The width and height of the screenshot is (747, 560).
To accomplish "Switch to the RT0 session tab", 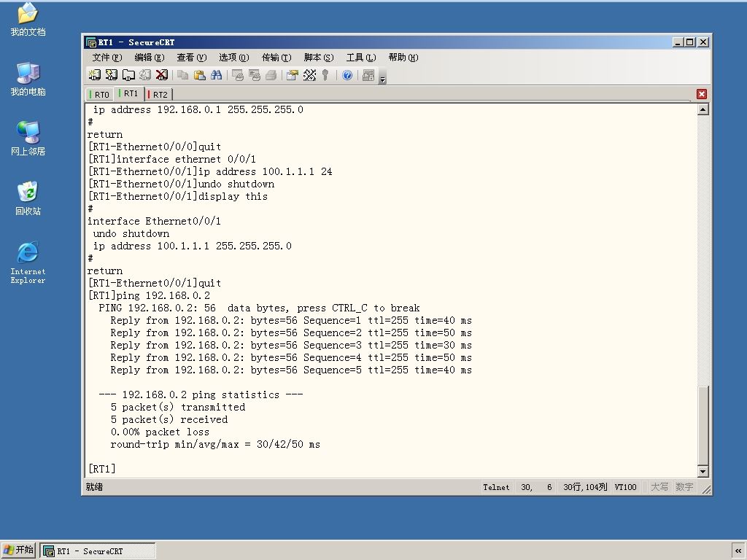I will pos(99,94).
